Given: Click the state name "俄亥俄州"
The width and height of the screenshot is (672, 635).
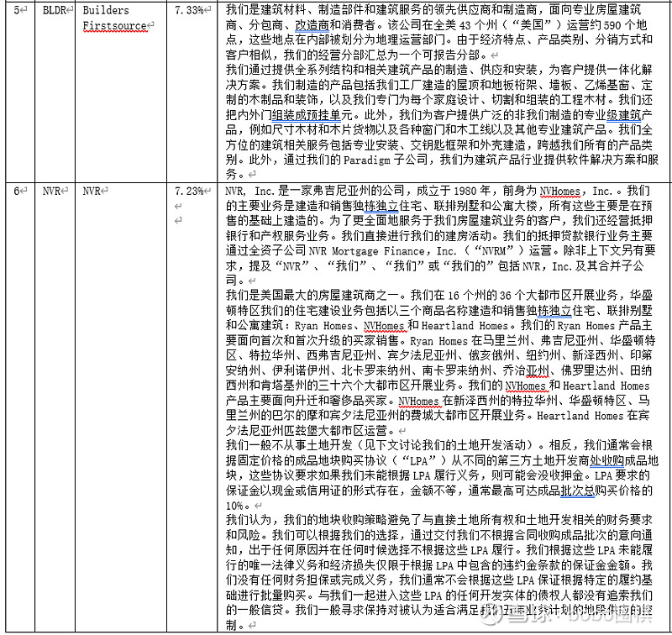Looking at the screenshot, I should point(491,355).
